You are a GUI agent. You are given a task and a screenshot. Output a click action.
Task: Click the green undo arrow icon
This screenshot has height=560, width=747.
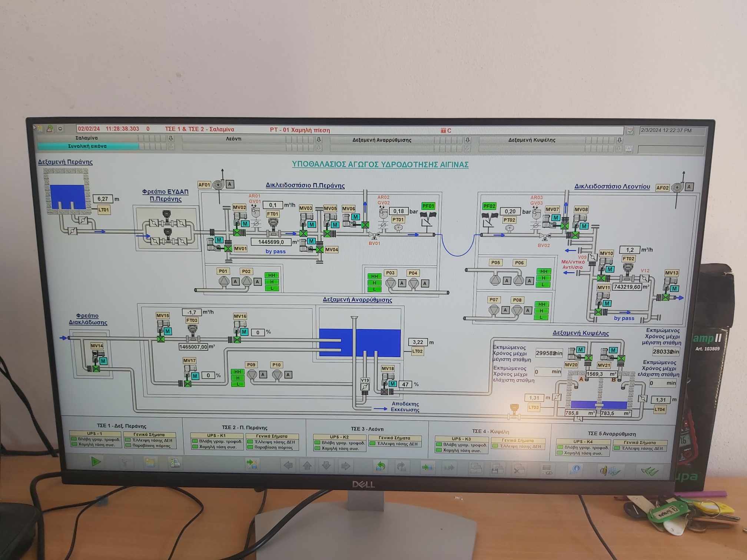(x=381, y=466)
